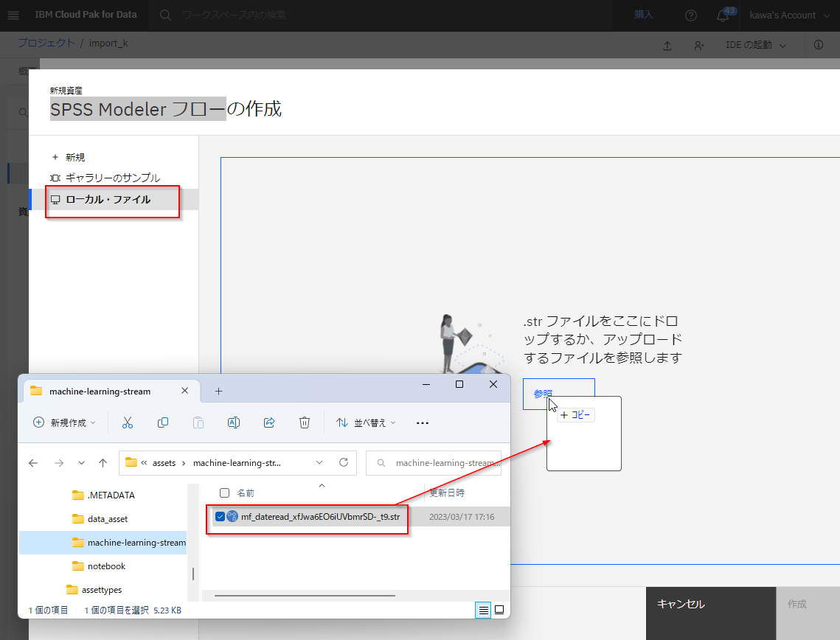Toggle the select-all checkbox beside 名前
Screen dimensions: 840x640
click(x=224, y=493)
